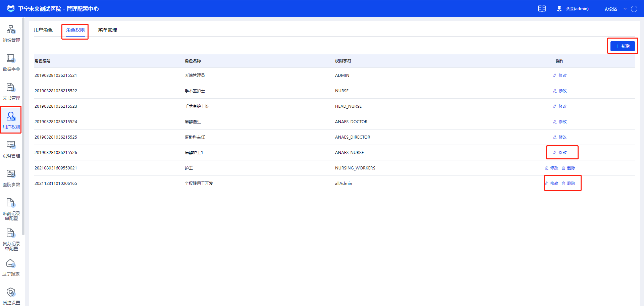The width and height of the screenshot is (644, 306).
Task: Edit the 系统管理员 role
Action: 560,75
